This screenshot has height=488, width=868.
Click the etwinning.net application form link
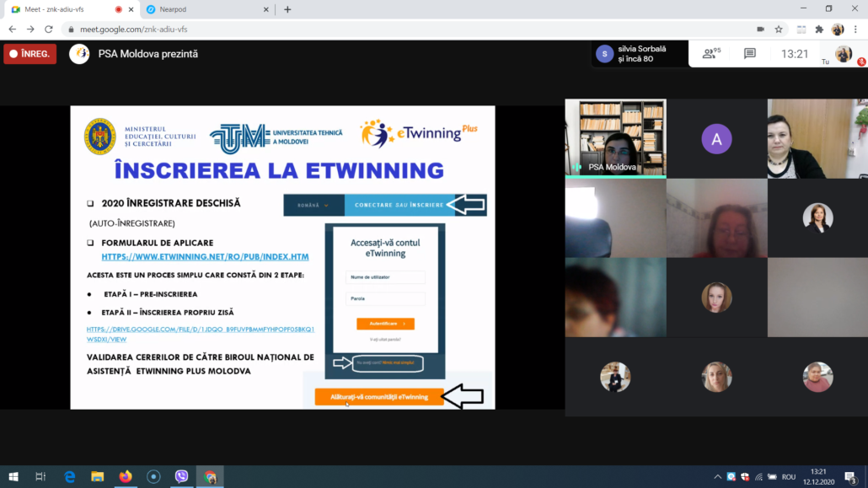[205, 256]
